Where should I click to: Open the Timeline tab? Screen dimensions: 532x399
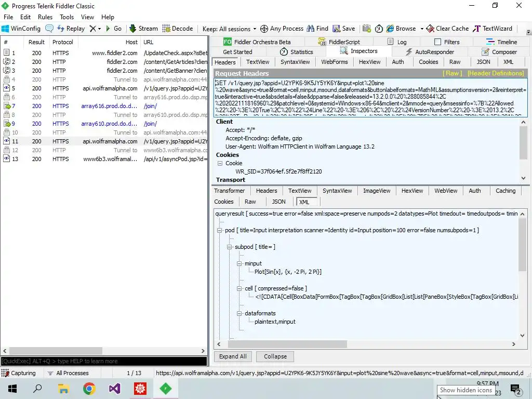click(501, 42)
